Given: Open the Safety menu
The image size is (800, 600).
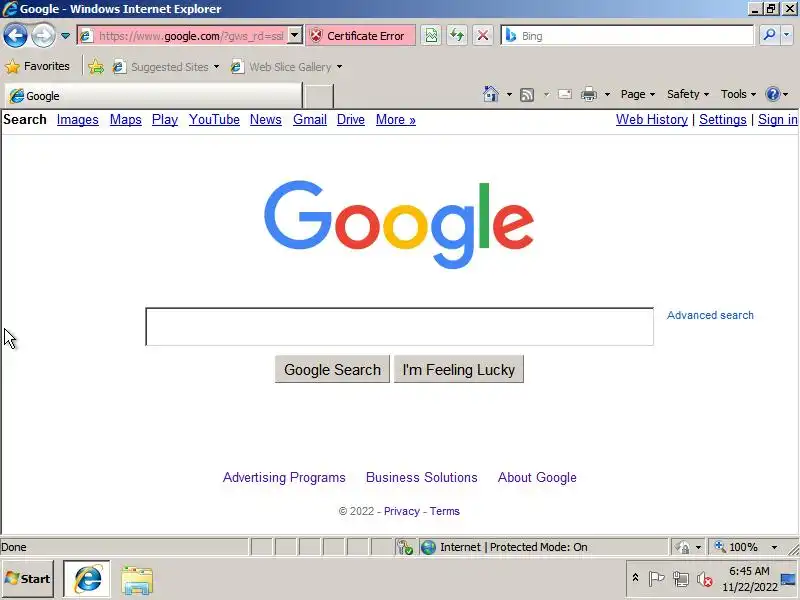Looking at the screenshot, I should point(688,94).
